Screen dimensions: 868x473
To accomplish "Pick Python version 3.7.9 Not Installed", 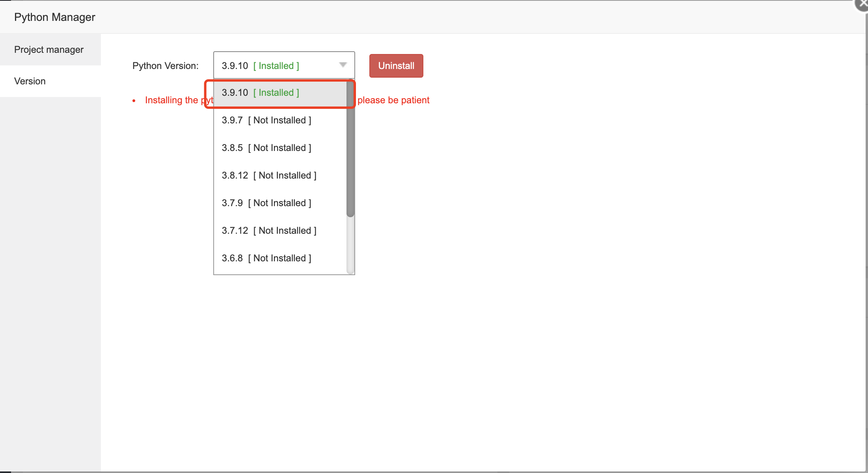I will [x=266, y=203].
